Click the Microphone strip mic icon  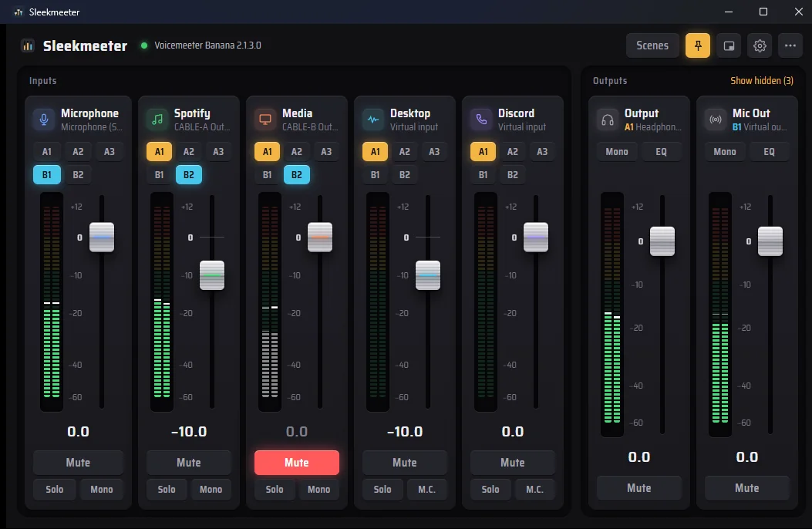pyautogui.click(x=44, y=120)
